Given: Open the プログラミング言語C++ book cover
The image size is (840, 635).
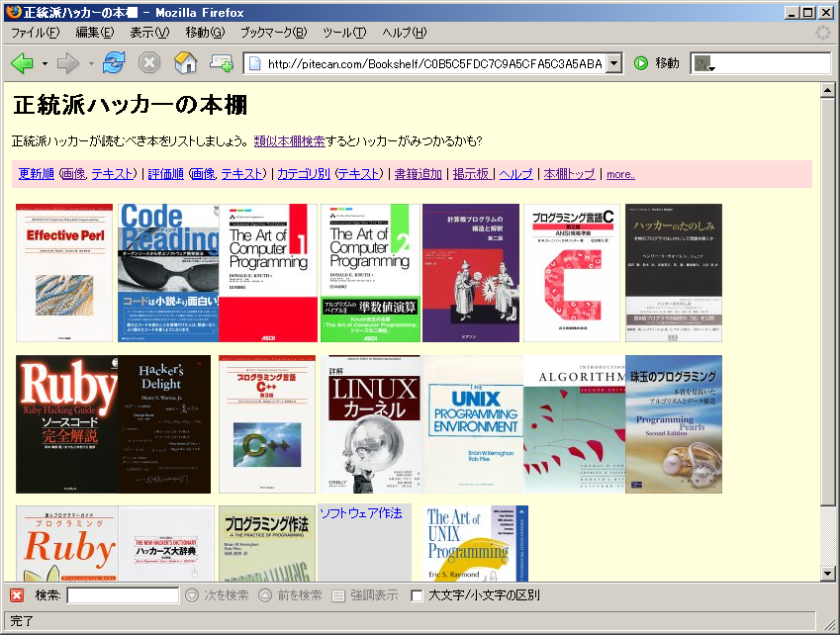Looking at the screenshot, I should pyautogui.click(x=267, y=424).
